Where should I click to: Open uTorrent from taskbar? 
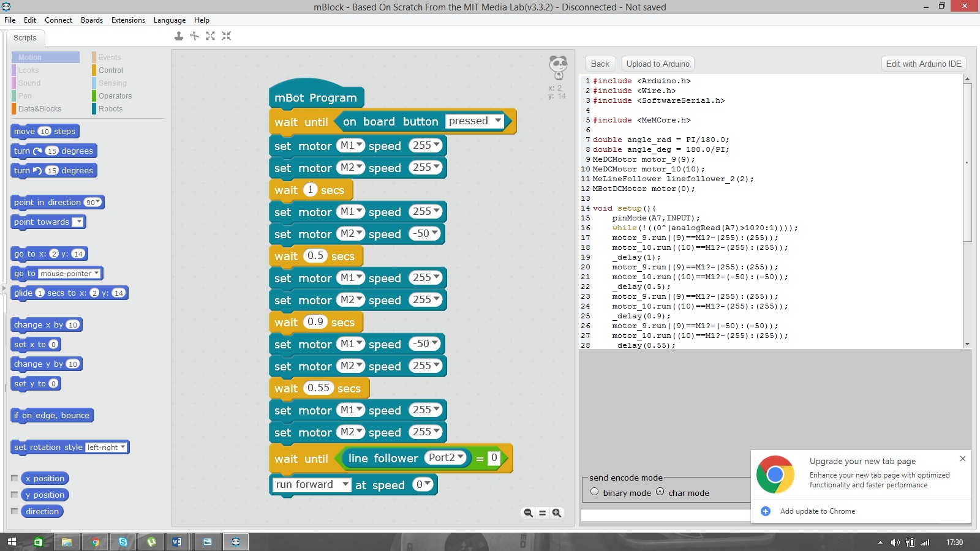pos(151,542)
